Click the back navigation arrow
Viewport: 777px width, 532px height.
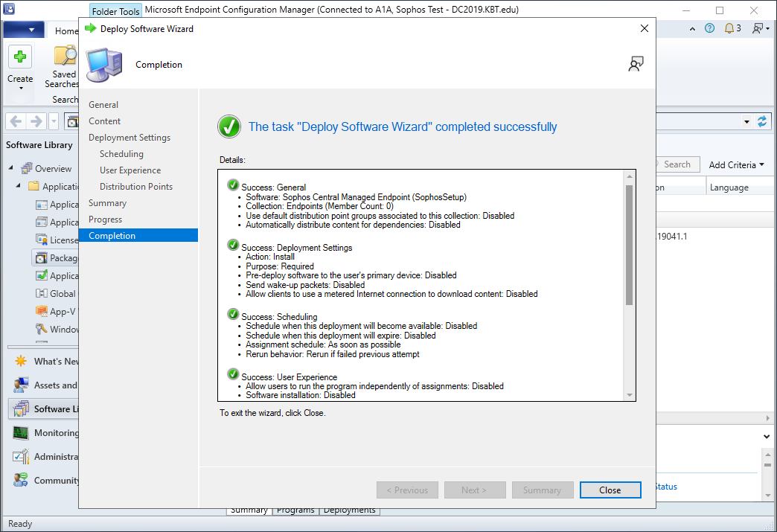(x=16, y=121)
